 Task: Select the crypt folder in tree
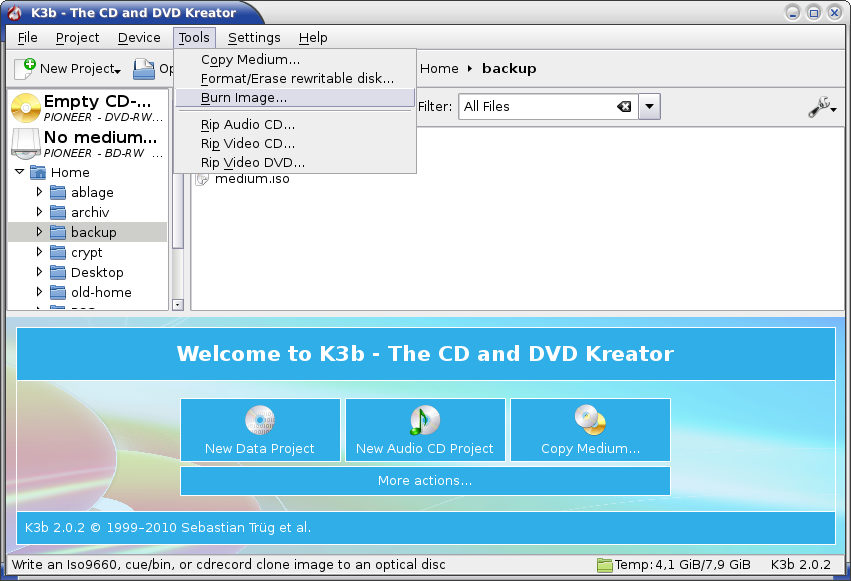(86, 253)
